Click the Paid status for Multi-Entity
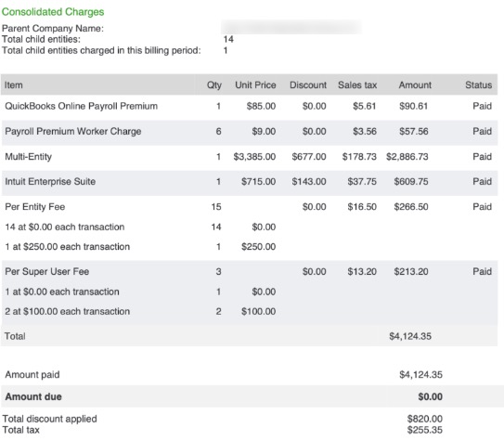This screenshot has width=504, height=441. point(482,157)
